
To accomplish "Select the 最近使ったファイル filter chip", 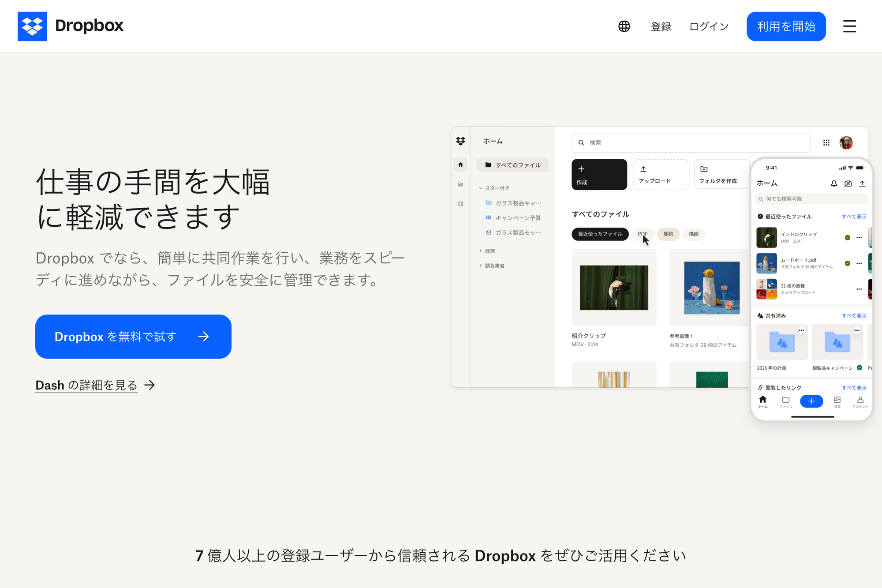I will (x=600, y=234).
